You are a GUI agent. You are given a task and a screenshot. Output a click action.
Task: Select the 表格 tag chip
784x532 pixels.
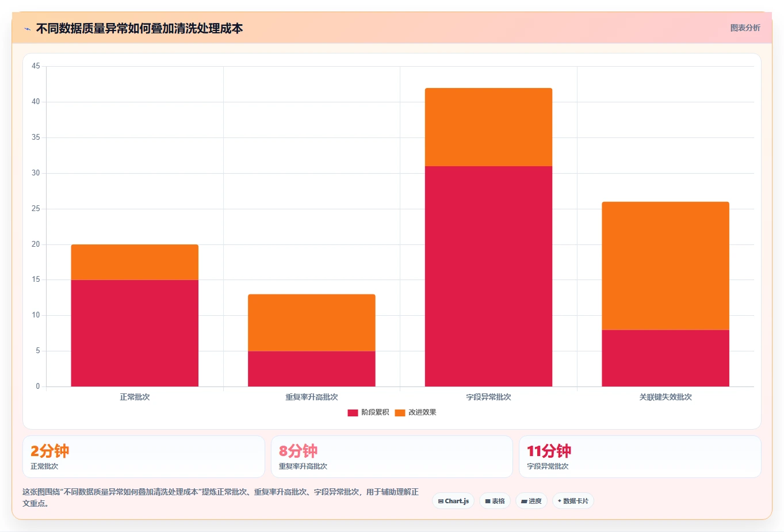495,501
